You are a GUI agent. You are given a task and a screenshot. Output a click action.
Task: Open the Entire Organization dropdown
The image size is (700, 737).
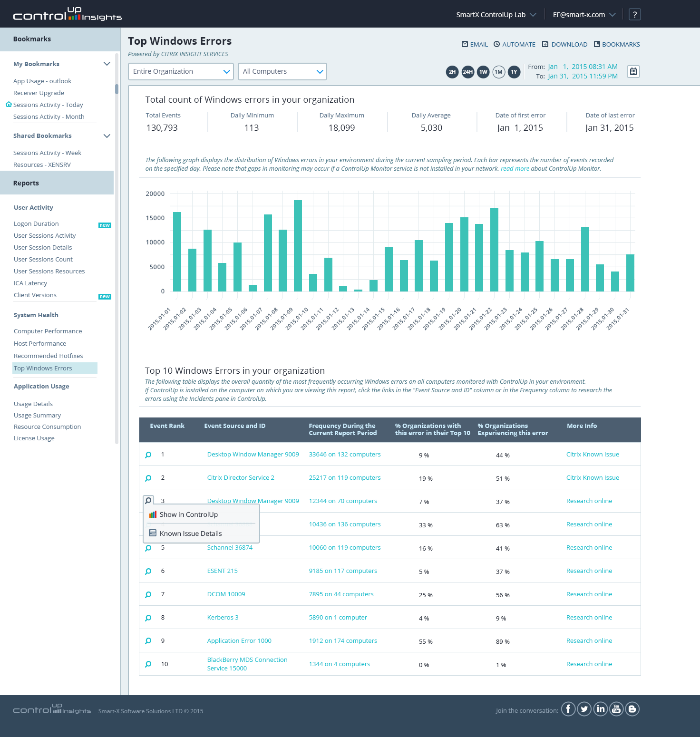(181, 71)
